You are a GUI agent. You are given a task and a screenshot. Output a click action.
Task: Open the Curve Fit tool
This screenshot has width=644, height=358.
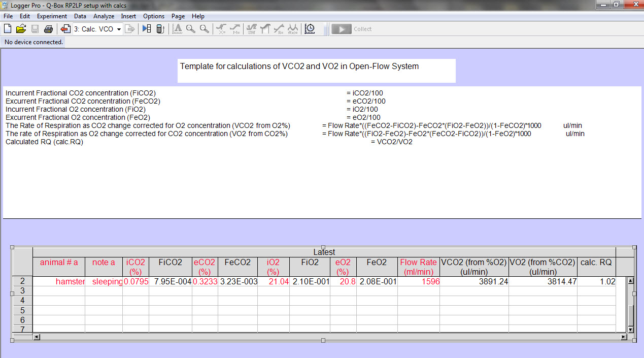[278, 29]
